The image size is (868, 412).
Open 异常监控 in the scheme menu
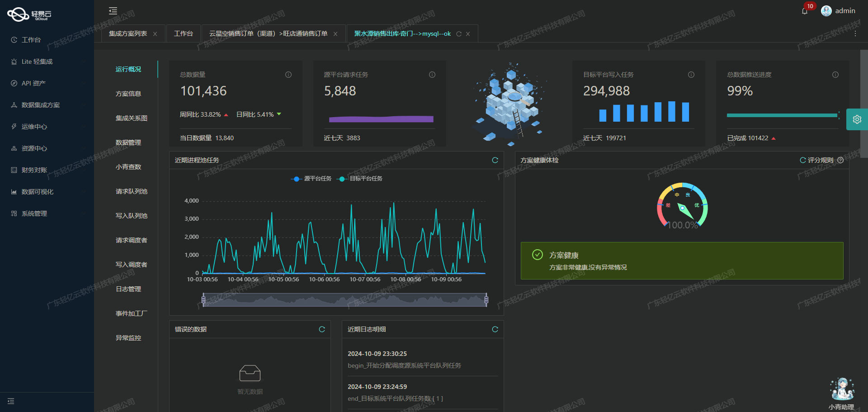point(128,338)
